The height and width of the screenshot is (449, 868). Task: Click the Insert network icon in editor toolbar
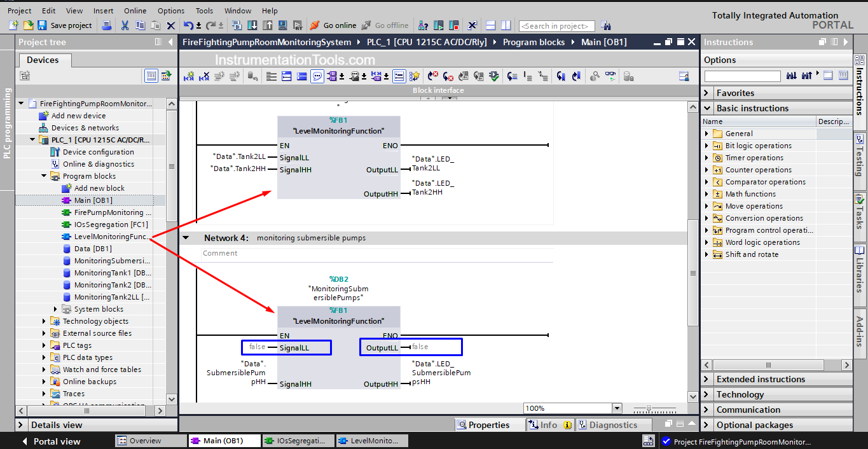[x=189, y=76]
